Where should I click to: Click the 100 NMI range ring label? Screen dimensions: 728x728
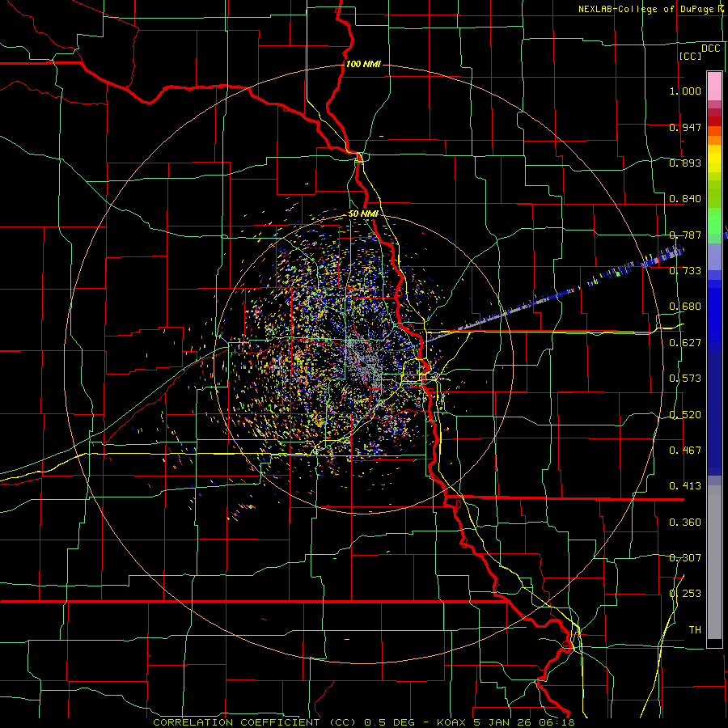(x=363, y=64)
